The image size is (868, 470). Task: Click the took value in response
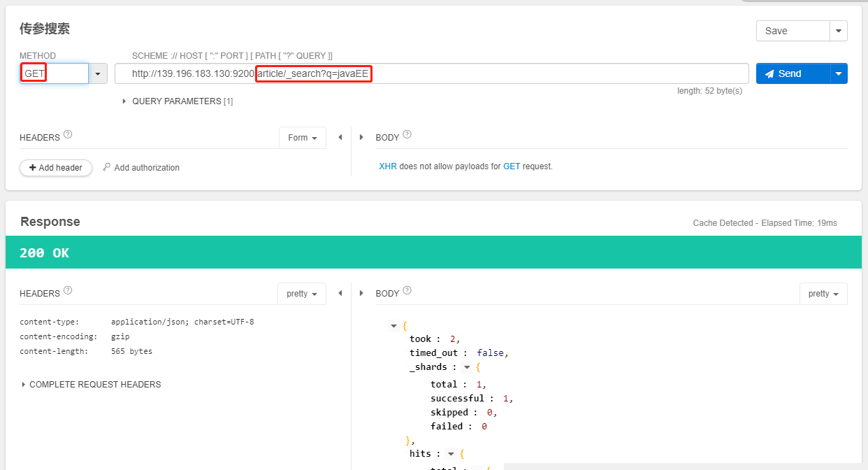point(453,339)
